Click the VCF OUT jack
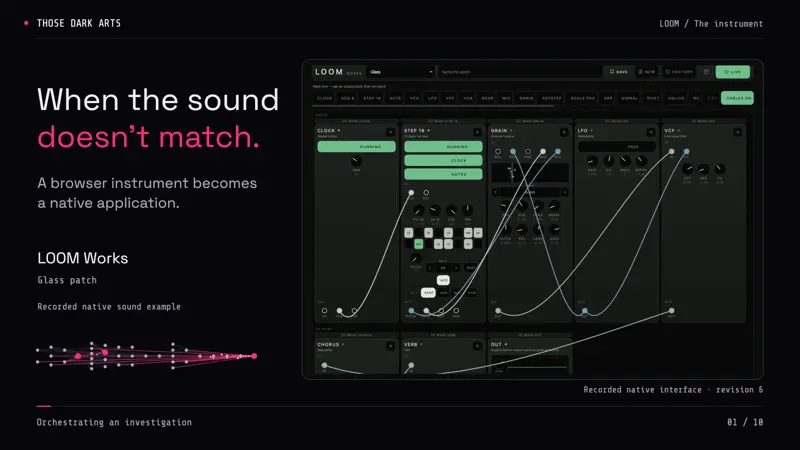This screenshot has height=450, width=800. [671, 311]
